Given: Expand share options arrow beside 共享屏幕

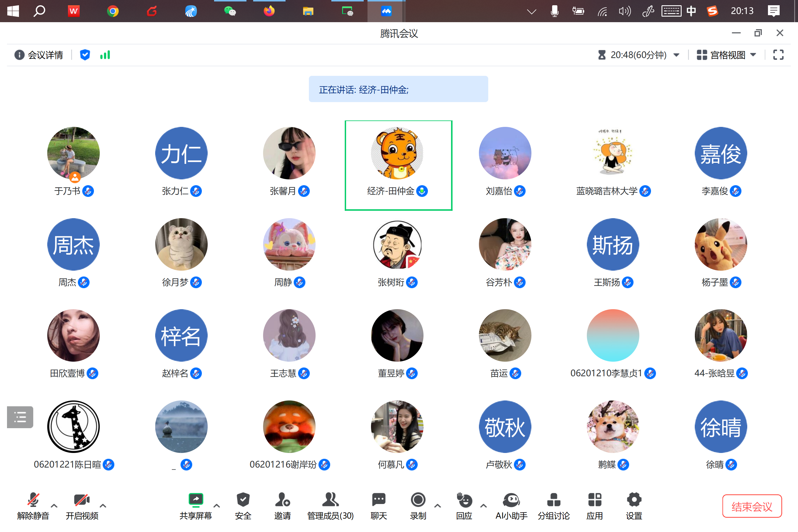Looking at the screenshot, I should (216, 505).
